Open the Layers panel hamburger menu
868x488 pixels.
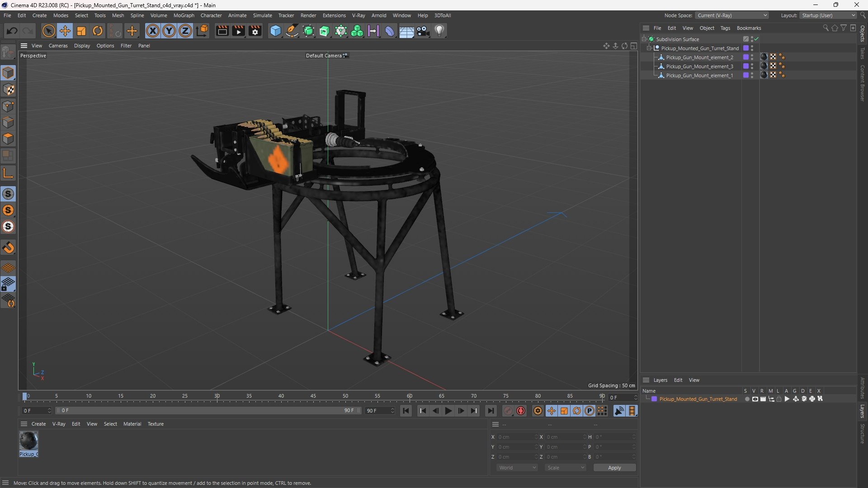tap(646, 380)
